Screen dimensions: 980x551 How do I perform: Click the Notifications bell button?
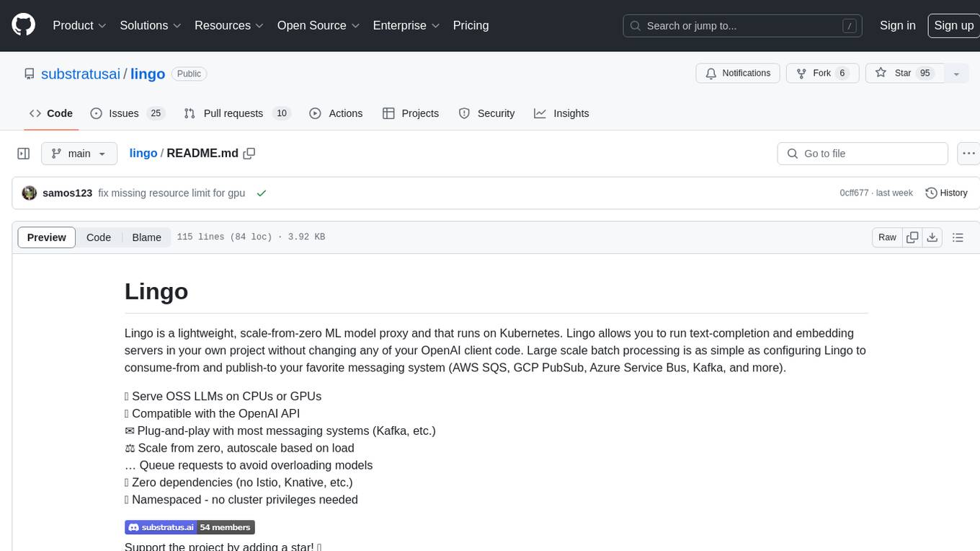coord(738,73)
